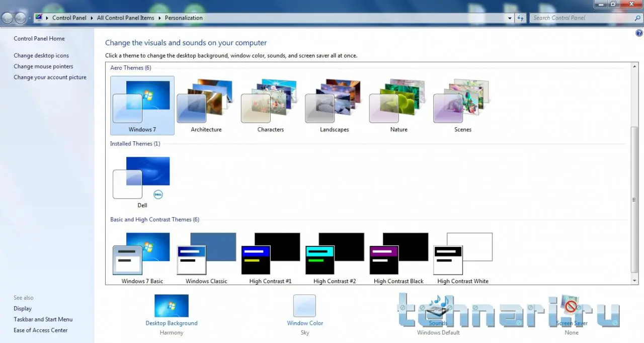This screenshot has height=343, width=644.
Task: Open Display under See also
Action: click(x=23, y=309)
